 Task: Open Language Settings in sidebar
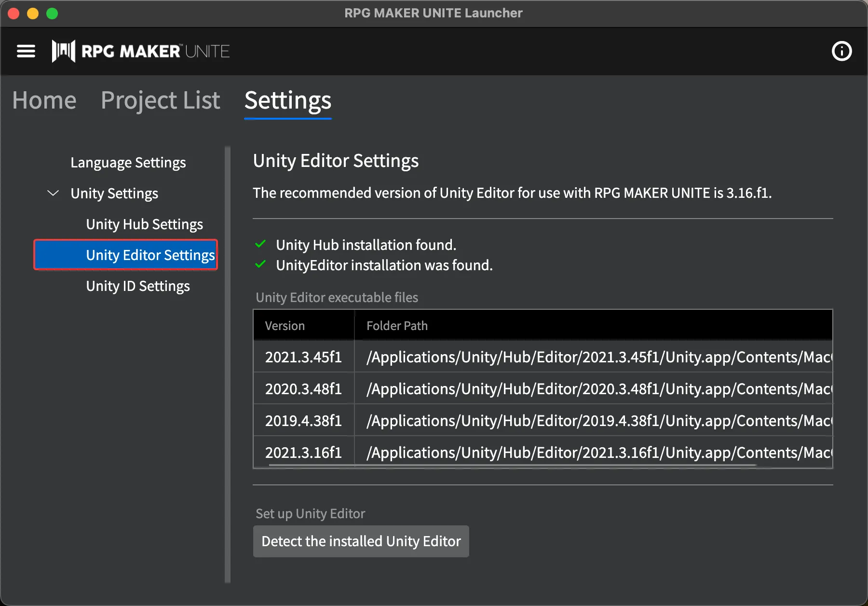(128, 163)
